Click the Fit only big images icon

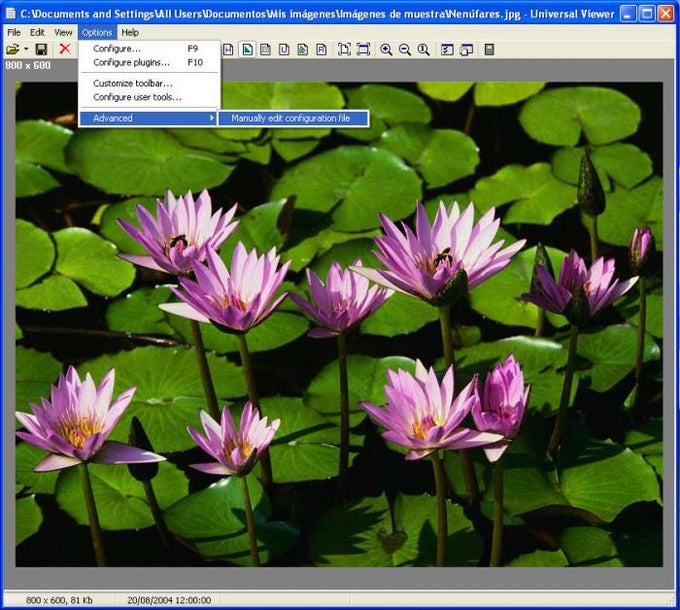click(363, 49)
